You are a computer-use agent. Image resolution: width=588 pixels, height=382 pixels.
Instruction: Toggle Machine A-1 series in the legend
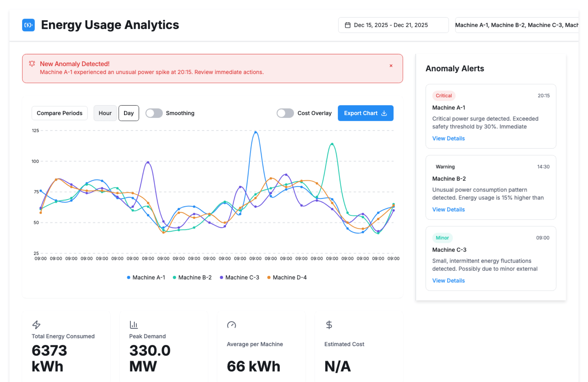[x=146, y=277]
